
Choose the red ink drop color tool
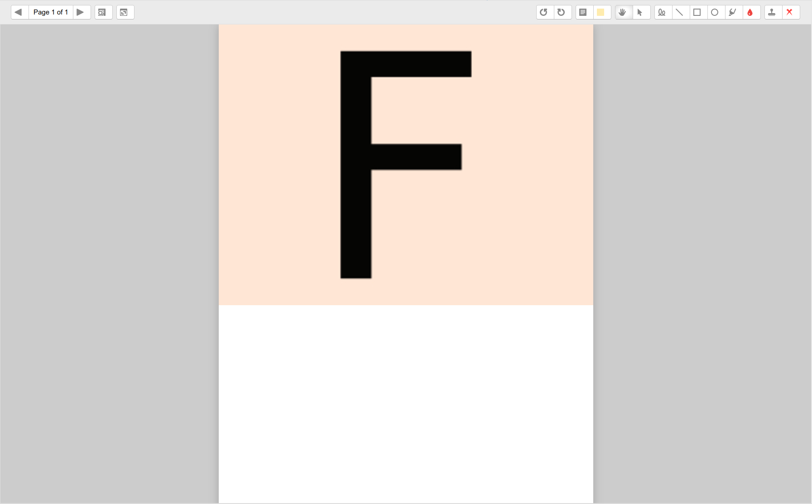[751, 12]
